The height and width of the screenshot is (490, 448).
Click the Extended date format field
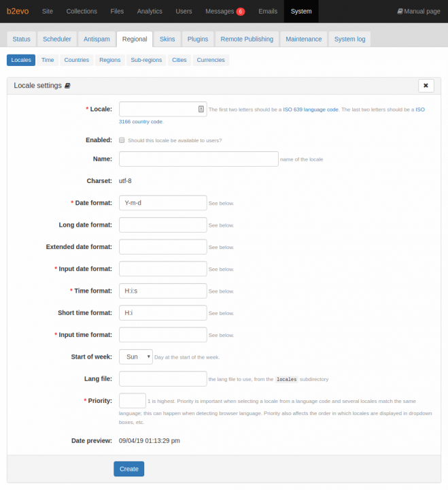click(163, 247)
